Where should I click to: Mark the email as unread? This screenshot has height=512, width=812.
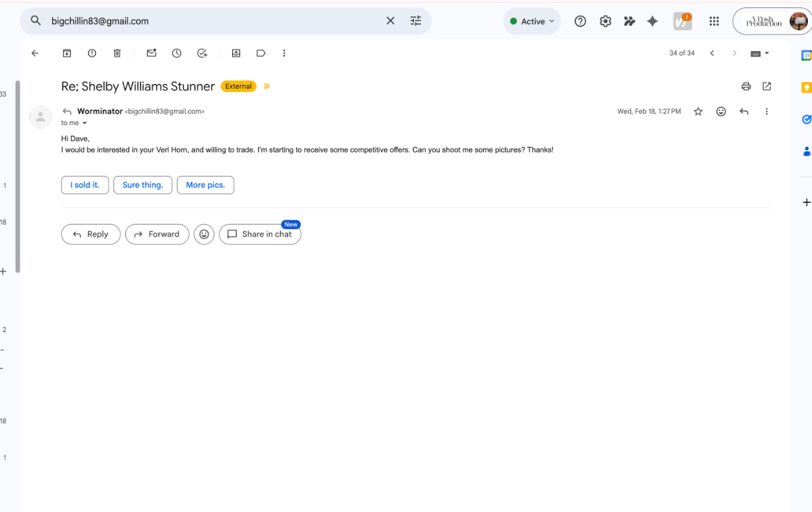point(152,53)
